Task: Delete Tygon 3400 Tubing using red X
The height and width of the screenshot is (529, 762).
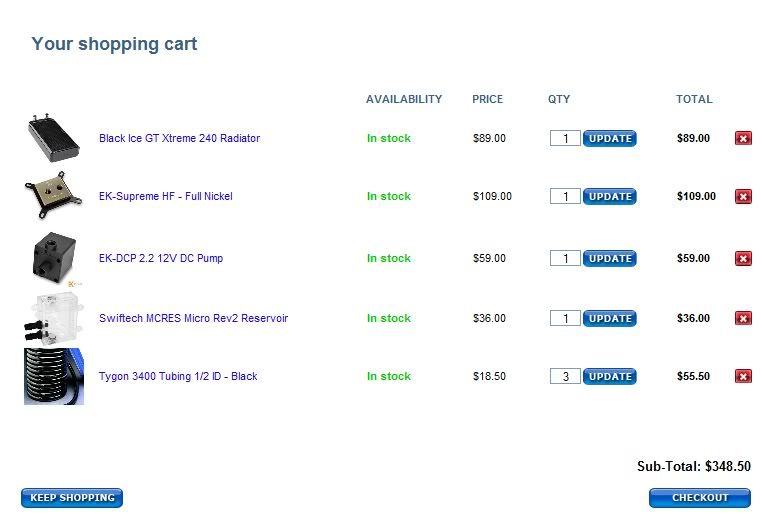Action: pos(743,376)
